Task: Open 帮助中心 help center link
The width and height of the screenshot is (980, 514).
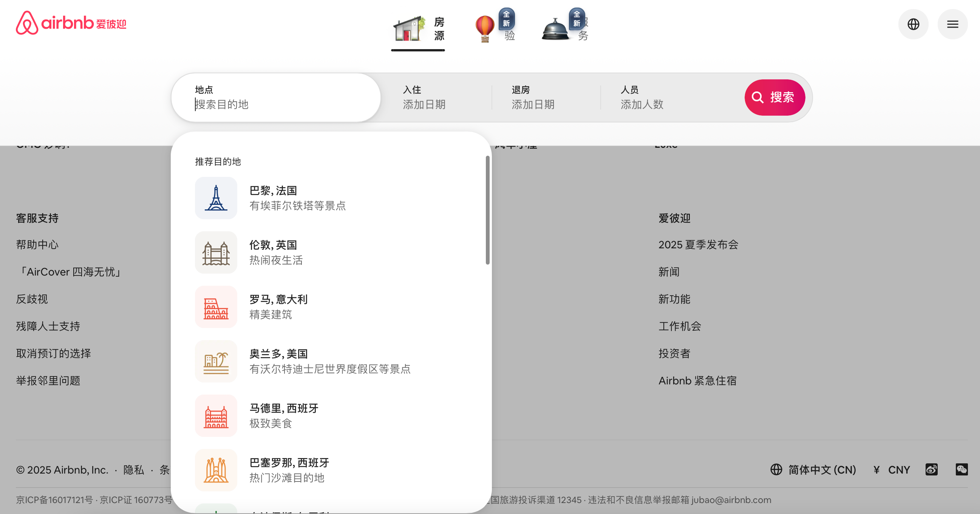Action: 37,245
